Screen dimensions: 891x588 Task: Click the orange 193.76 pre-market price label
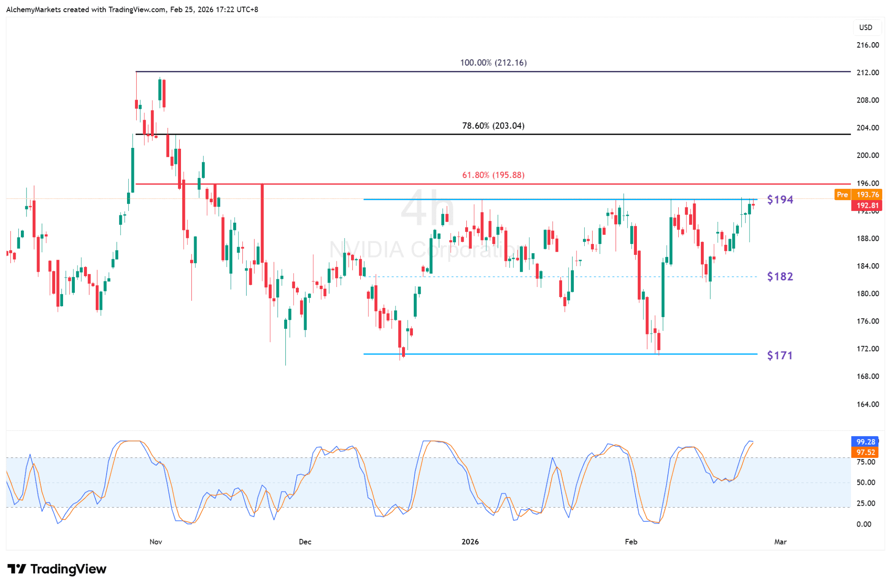(867, 195)
